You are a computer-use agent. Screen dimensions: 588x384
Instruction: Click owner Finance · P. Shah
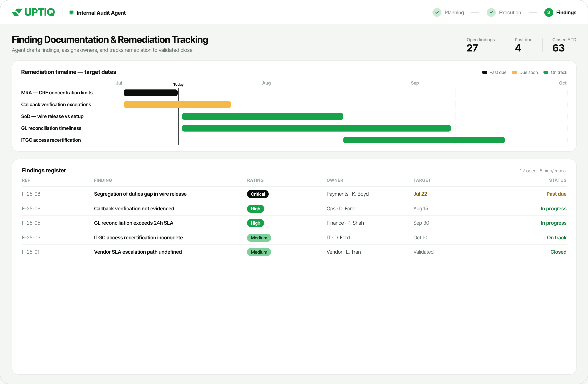coord(345,223)
